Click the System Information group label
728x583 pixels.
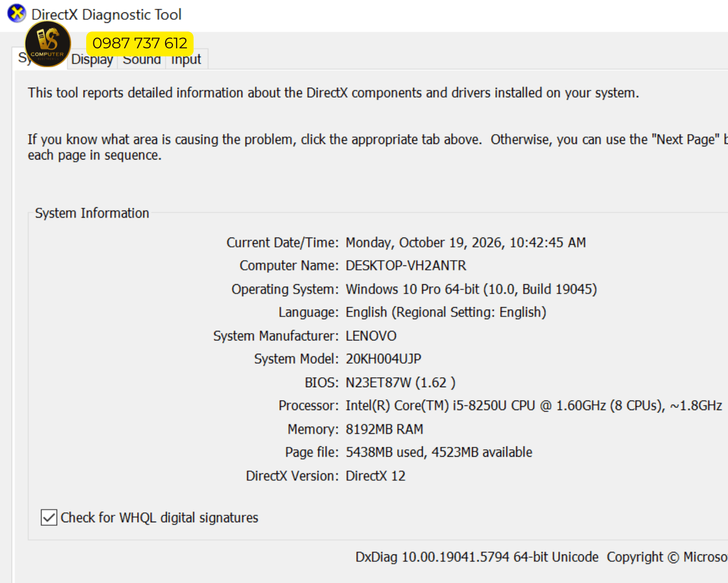pyautogui.click(x=92, y=213)
